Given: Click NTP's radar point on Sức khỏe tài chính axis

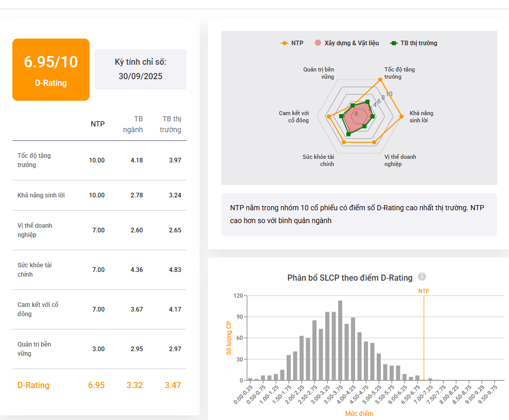Looking at the screenshot, I should click(344, 142).
